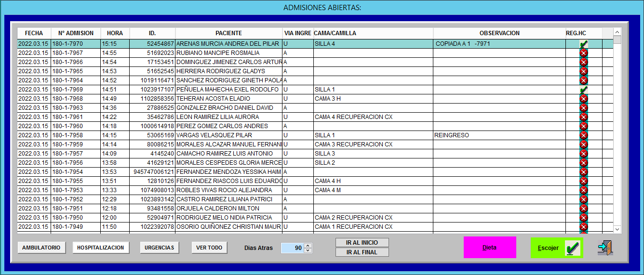Click red X icon for CAMACHO RAMIREZ row
644x275 pixels.
583,154
